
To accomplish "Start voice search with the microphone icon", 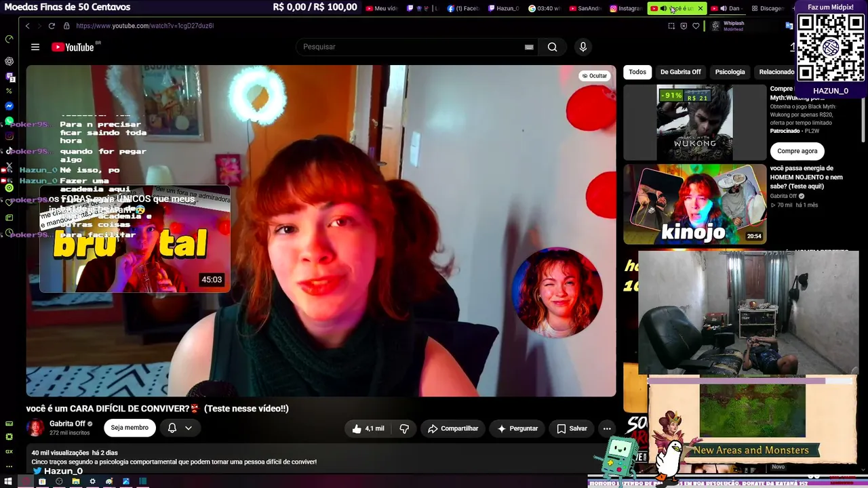I will point(583,47).
